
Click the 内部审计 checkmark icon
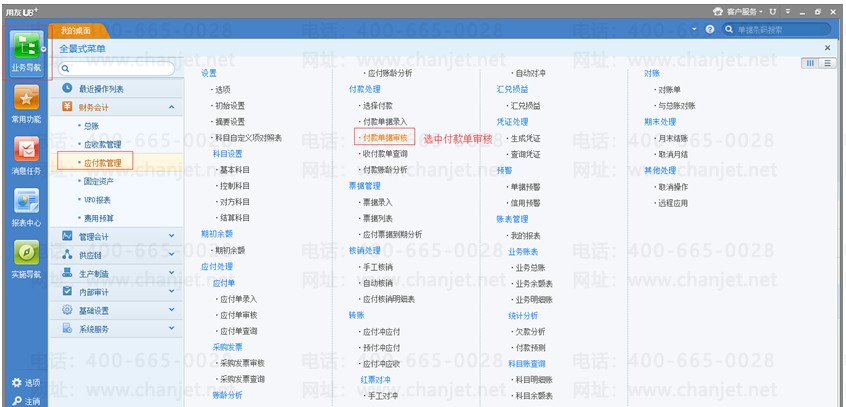(67, 291)
